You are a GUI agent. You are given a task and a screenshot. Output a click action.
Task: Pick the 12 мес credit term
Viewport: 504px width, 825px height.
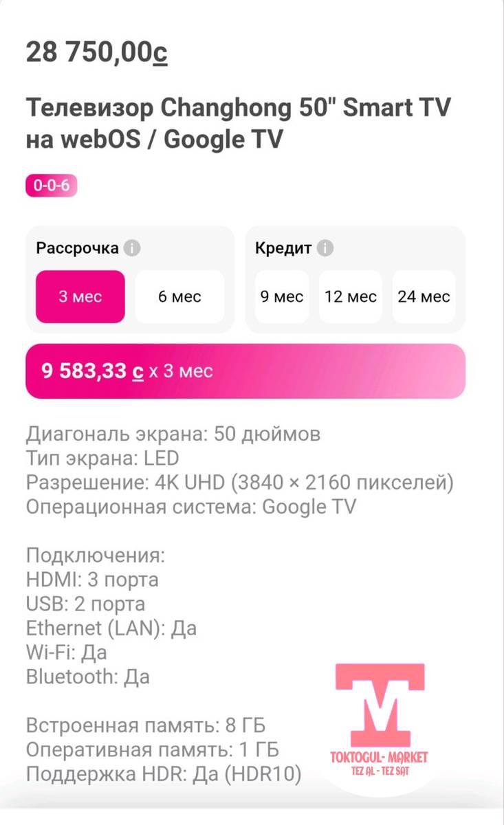[x=351, y=296]
